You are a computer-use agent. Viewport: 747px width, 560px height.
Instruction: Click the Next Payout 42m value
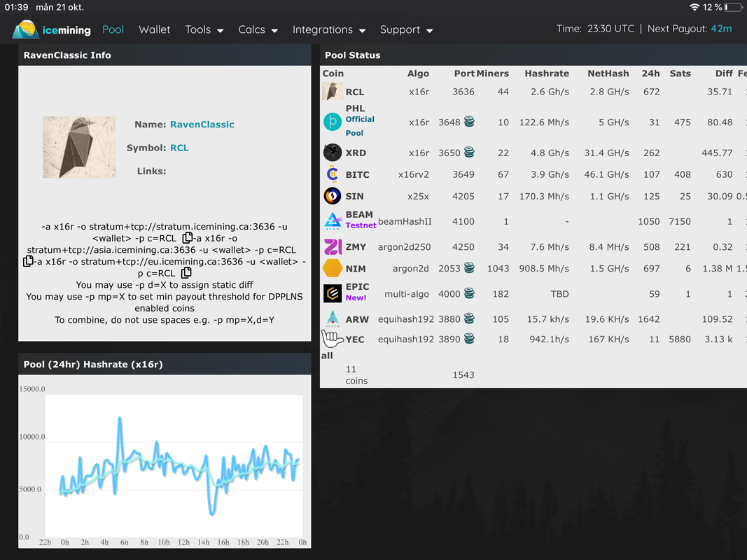(x=721, y=29)
